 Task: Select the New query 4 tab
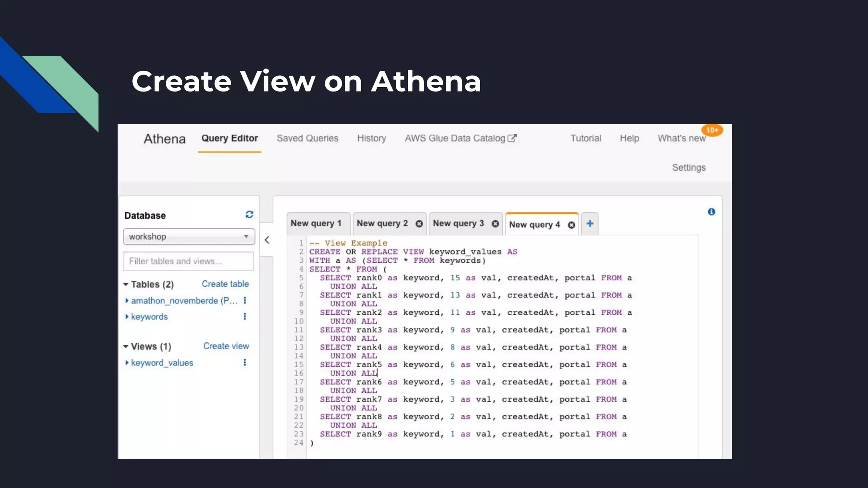tap(534, 225)
